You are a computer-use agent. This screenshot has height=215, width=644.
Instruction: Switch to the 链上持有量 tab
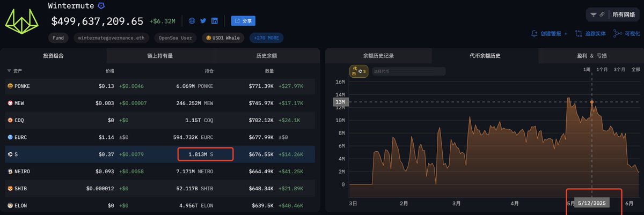coord(160,56)
